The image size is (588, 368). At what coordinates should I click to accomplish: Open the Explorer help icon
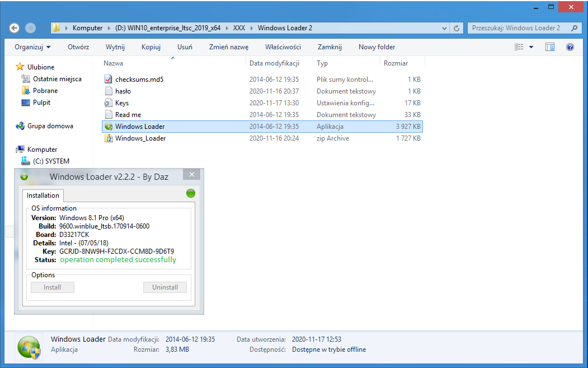coord(570,47)
